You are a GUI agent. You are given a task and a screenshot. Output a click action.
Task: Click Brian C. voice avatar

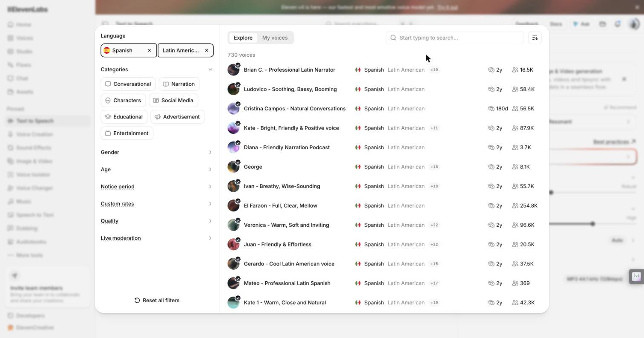click(x=233, y=70)
